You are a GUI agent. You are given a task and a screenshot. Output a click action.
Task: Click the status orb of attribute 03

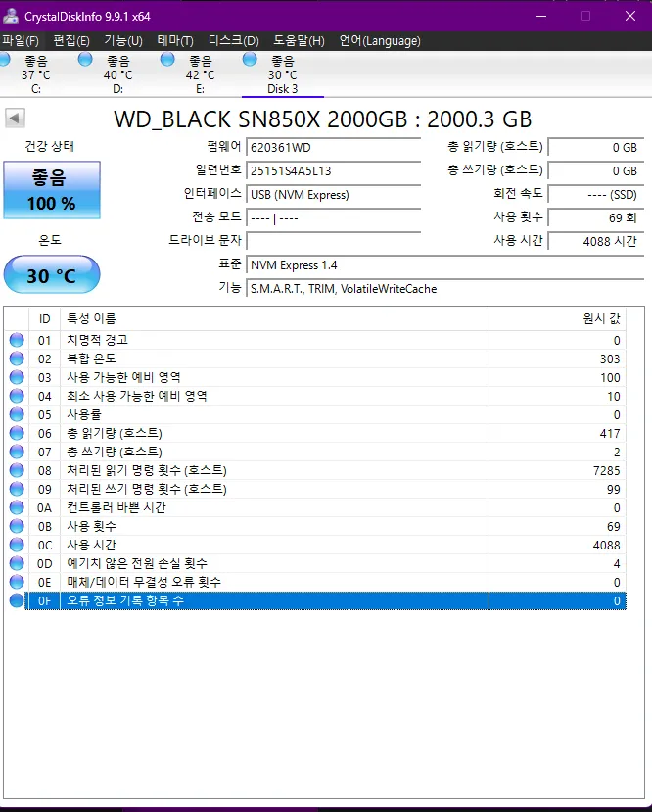tap(17, 377)
